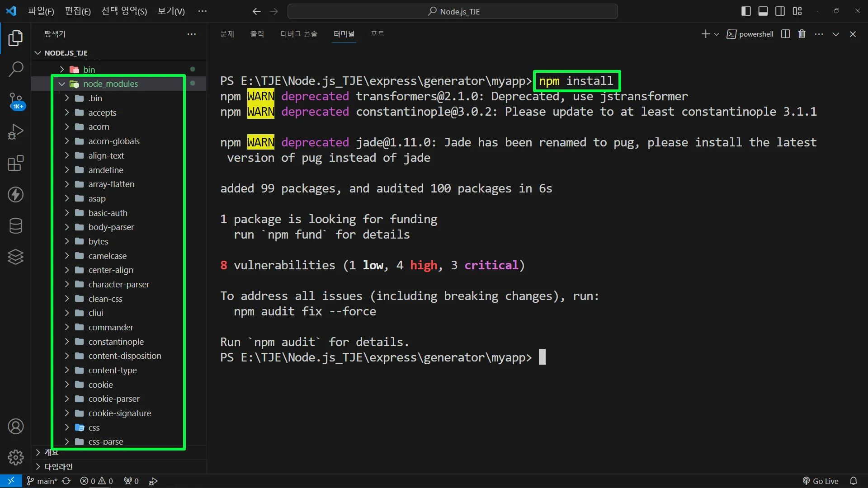
Task: Collapse the node_modules folder
Action: (x=110, y=84)
